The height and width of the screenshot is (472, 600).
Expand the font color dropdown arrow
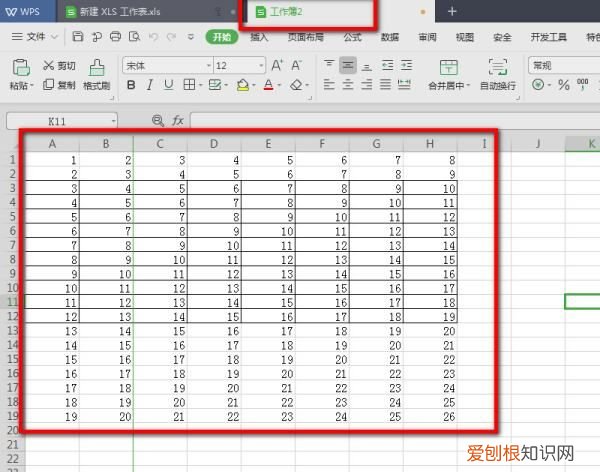[279, 85]
